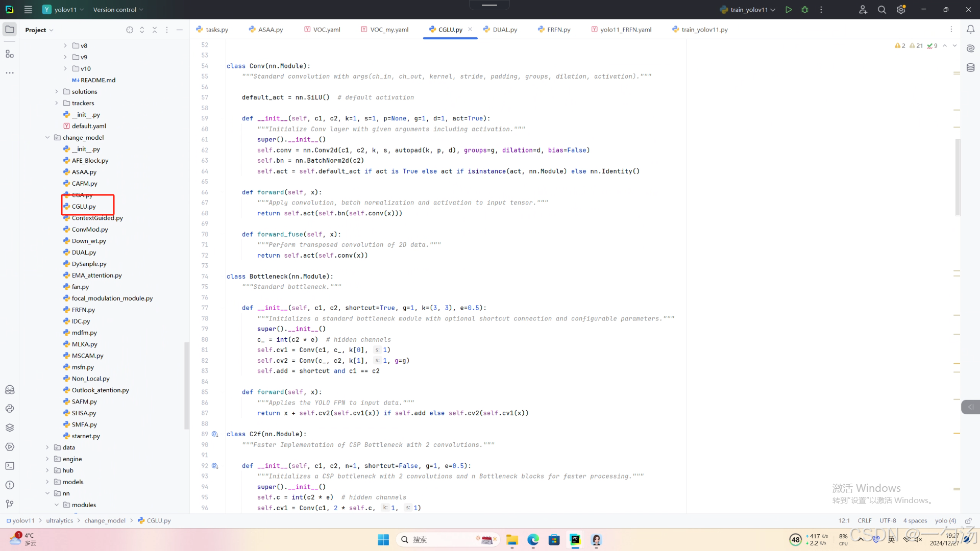Open the Notifications bell panel
980x551 pixels.
pos(970,30)
